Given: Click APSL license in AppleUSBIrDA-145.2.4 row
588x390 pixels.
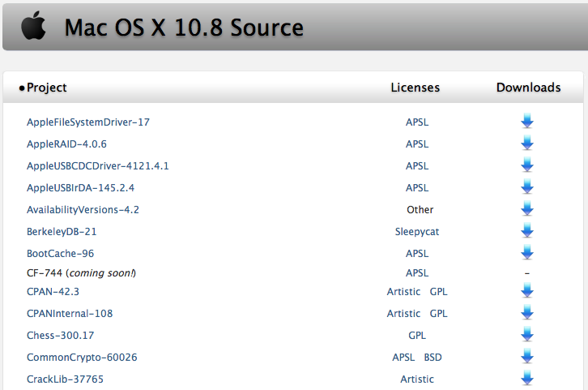Looking at the screenshot, I should 417,187.
